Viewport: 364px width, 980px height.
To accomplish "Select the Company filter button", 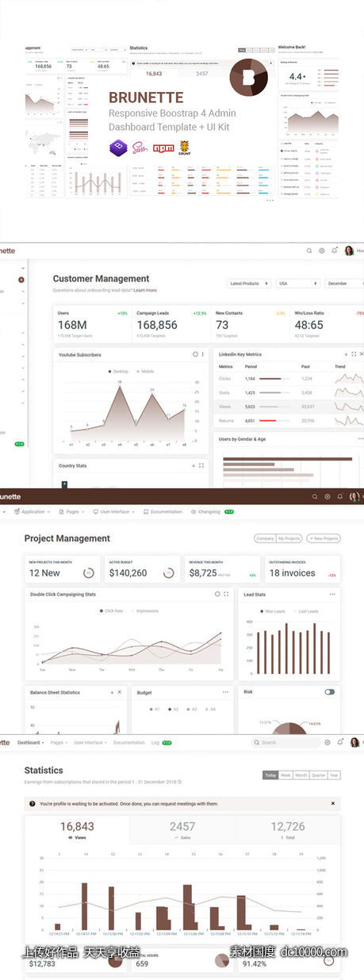I will 265,538.
